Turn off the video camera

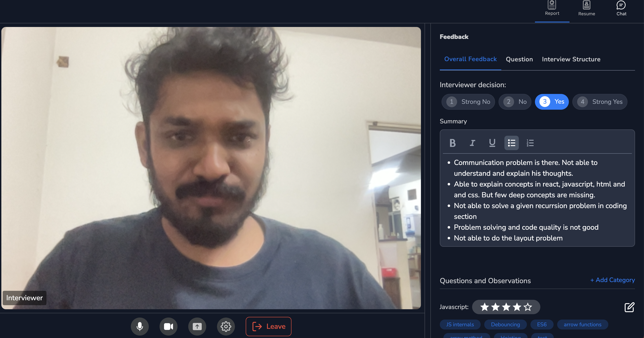168,326
